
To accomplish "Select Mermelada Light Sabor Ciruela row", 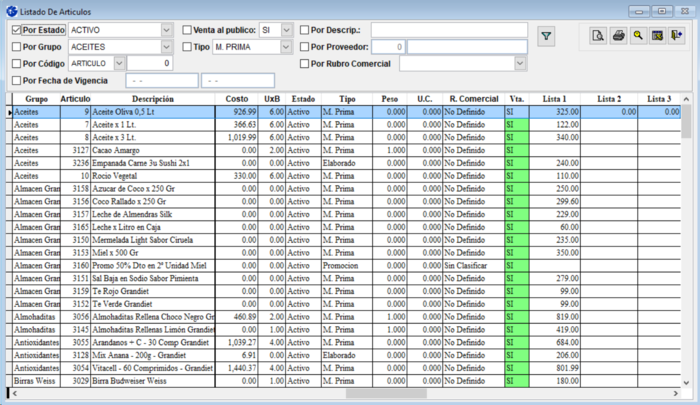I will 344,240.
